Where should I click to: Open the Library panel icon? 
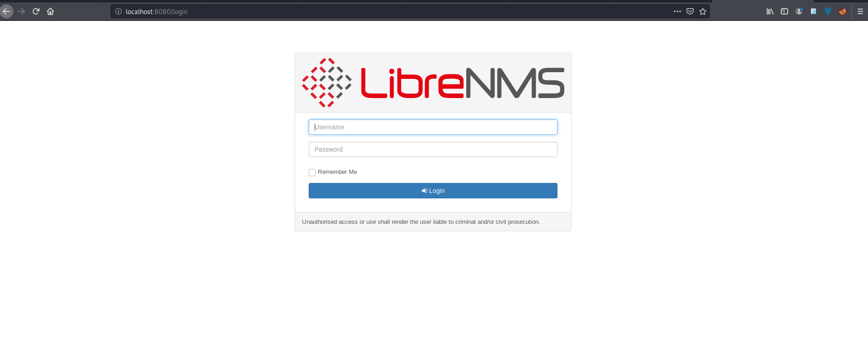click(770, 11)
